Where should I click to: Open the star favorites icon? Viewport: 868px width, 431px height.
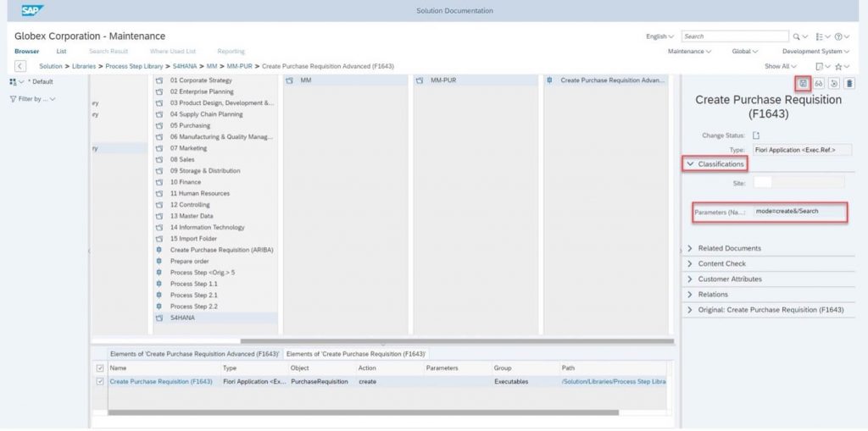point(838,66)
